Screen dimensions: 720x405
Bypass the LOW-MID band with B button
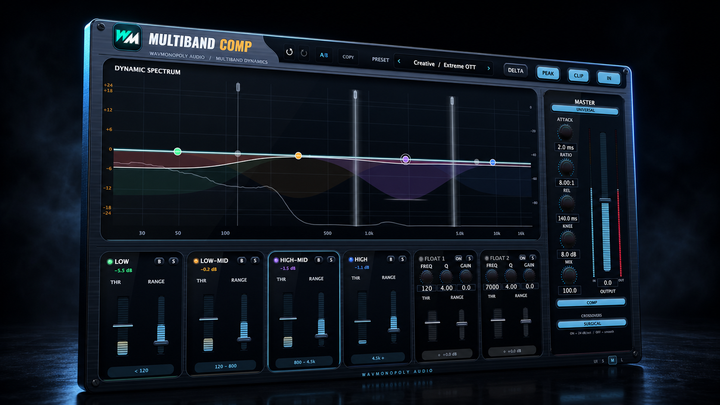[x=242, y=260]
